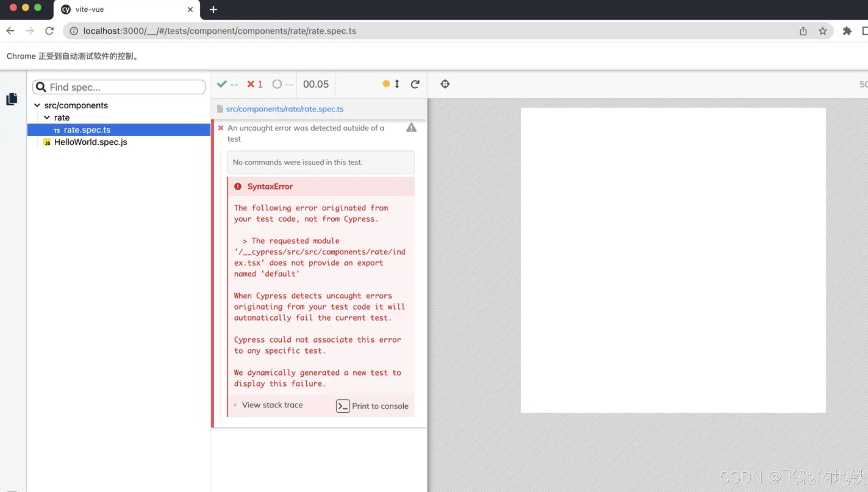This screenshot has height=492, width=868.
Task: Collapse the rate folder
Action: pyautogui.click(x=47, y=118)
